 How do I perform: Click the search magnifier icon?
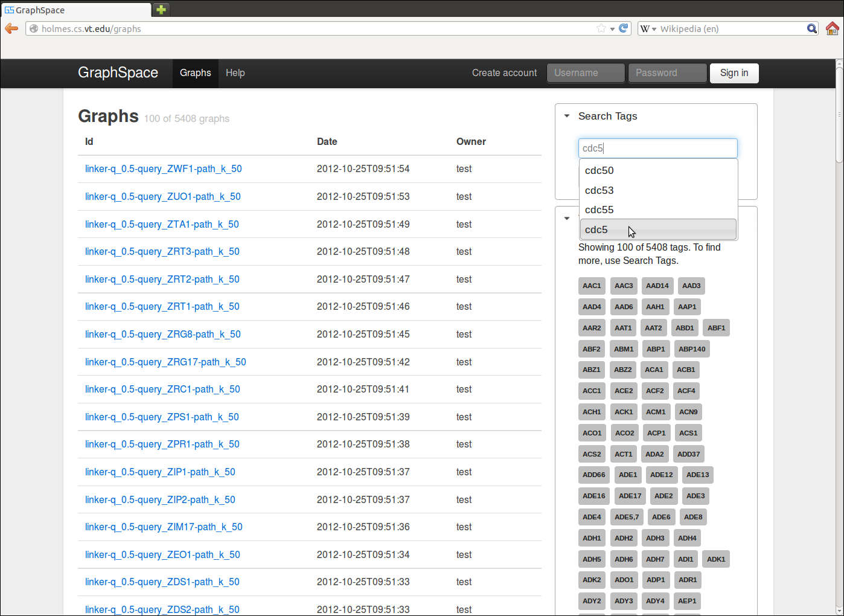coord(812,28)
